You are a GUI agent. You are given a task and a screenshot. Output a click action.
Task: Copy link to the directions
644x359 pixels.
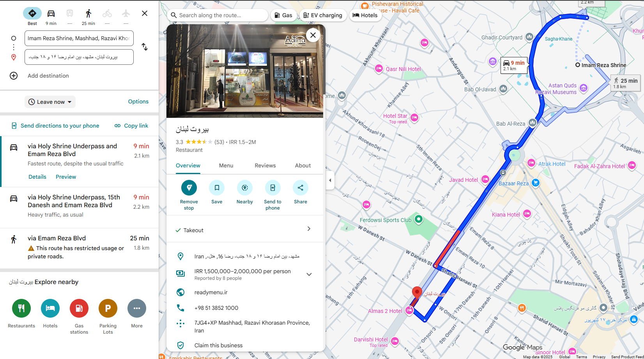(131, 126)
